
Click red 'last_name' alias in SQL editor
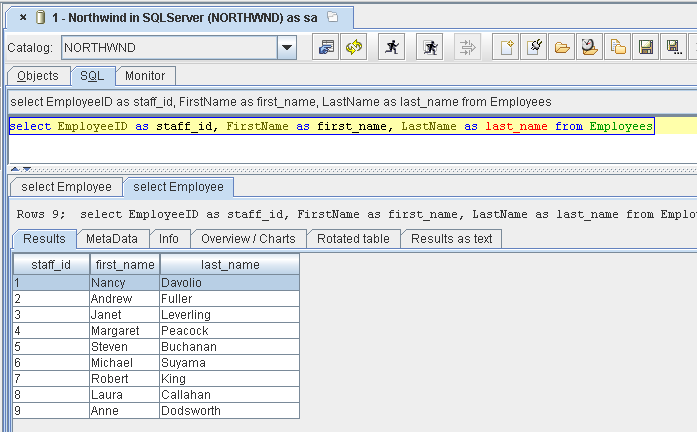(x=516, y=126)
